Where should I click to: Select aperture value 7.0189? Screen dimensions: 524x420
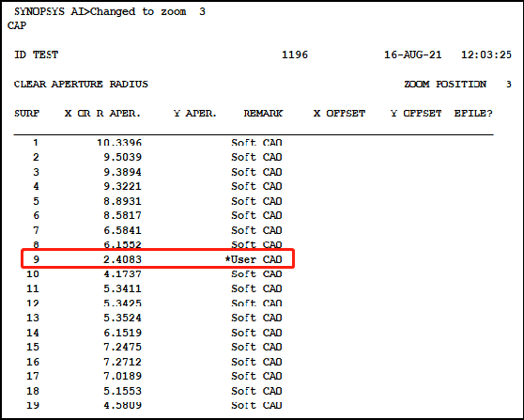pos(122,376)
